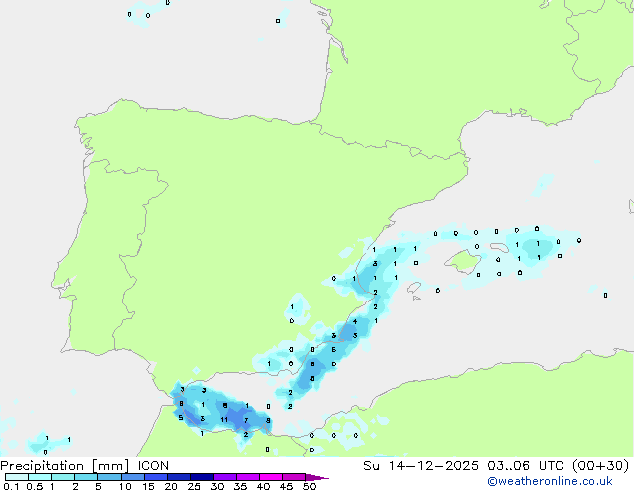This screenshot has width=634, height=490.
Task: Click the 'Precipitation [mm]' title text
Action: click(64, 466)
